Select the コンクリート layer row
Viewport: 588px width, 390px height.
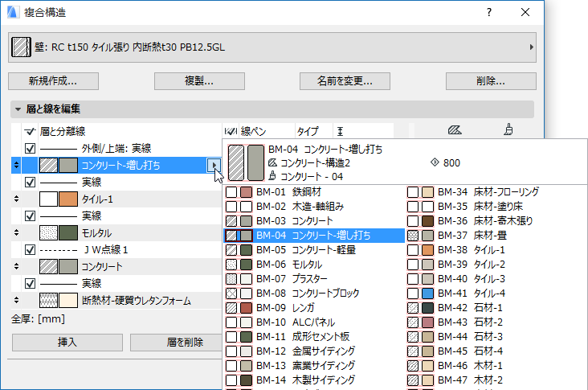click(116, 266)
